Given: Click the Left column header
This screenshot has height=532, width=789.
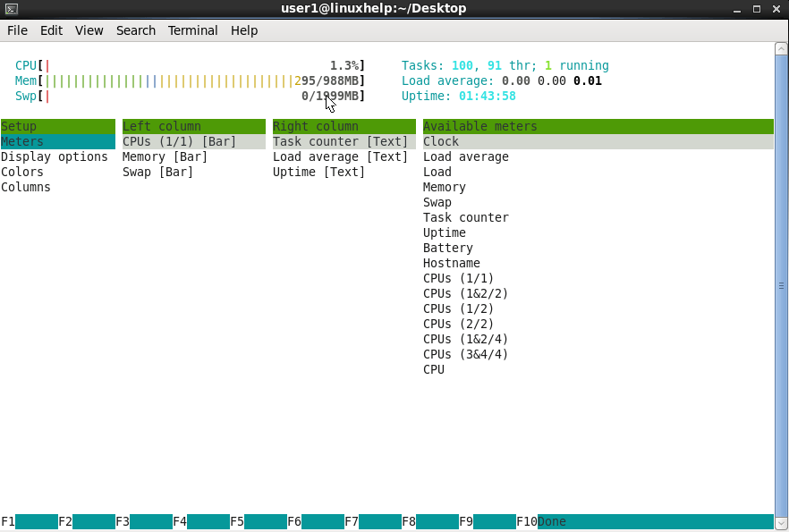Looking at the screenshot, I should [x=194, y=126].
